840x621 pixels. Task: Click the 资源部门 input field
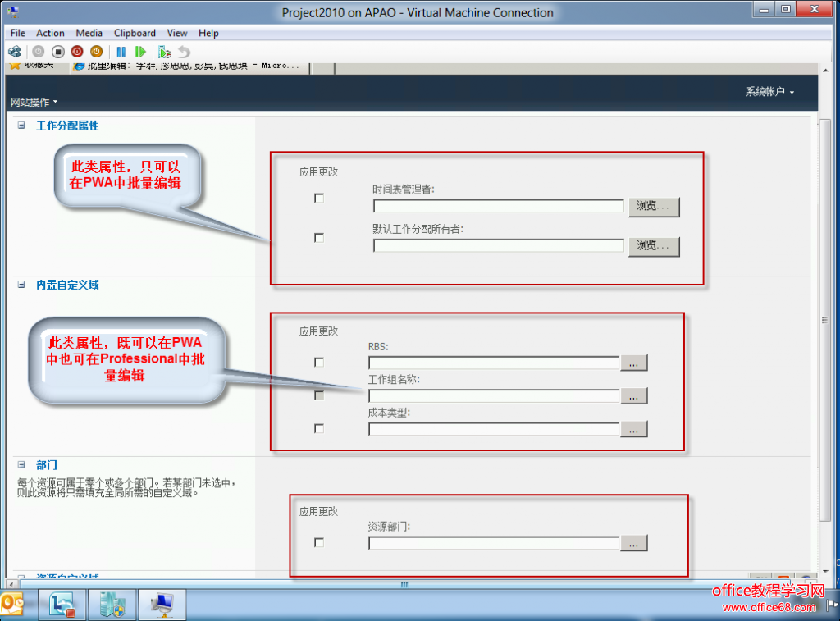[494, 543]
